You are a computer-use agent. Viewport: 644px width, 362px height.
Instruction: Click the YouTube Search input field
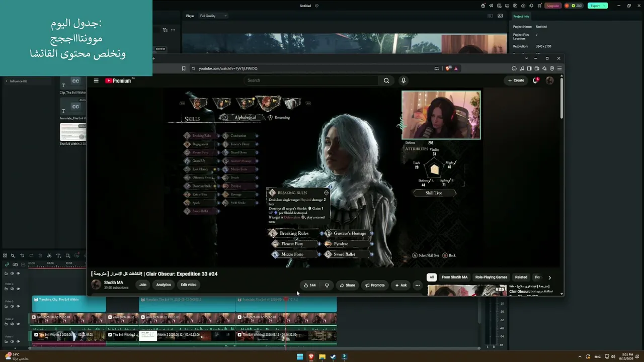[x=312, y=80]
